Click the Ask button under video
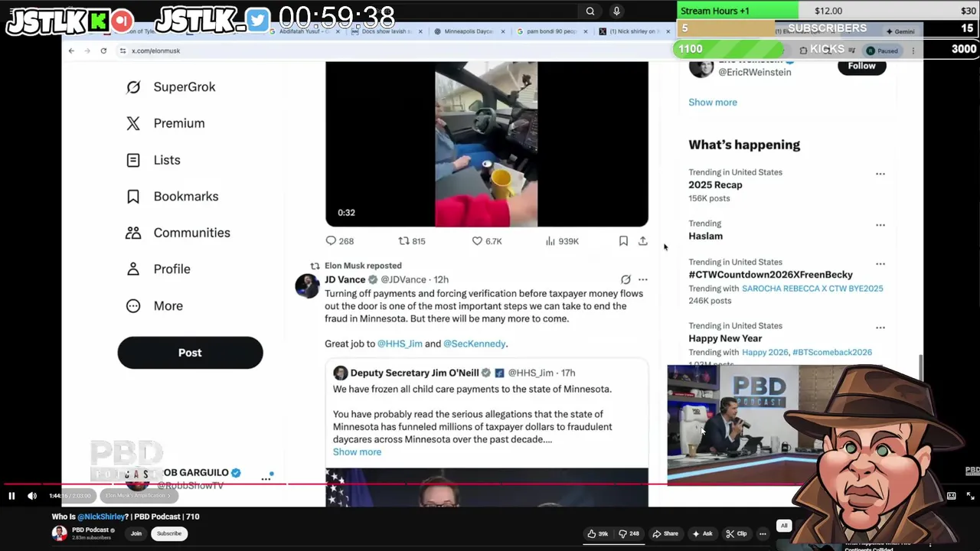Image resolution: width=980 pixels, height=551 pixels. (x=702, y=533)
